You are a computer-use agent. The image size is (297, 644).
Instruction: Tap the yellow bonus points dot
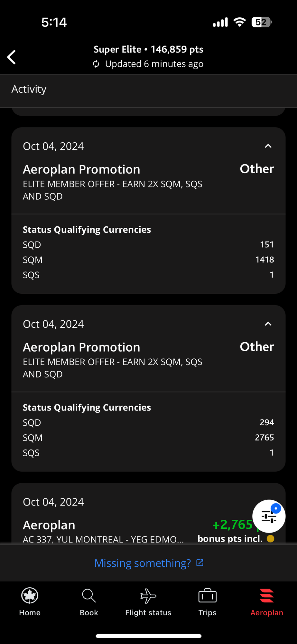coord(271,538)
